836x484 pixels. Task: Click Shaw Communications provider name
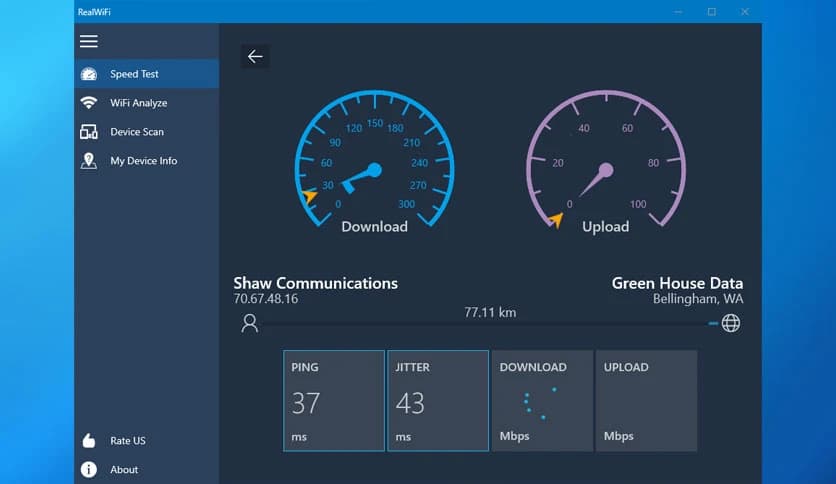pyautogui.click(x=316, y=283)
